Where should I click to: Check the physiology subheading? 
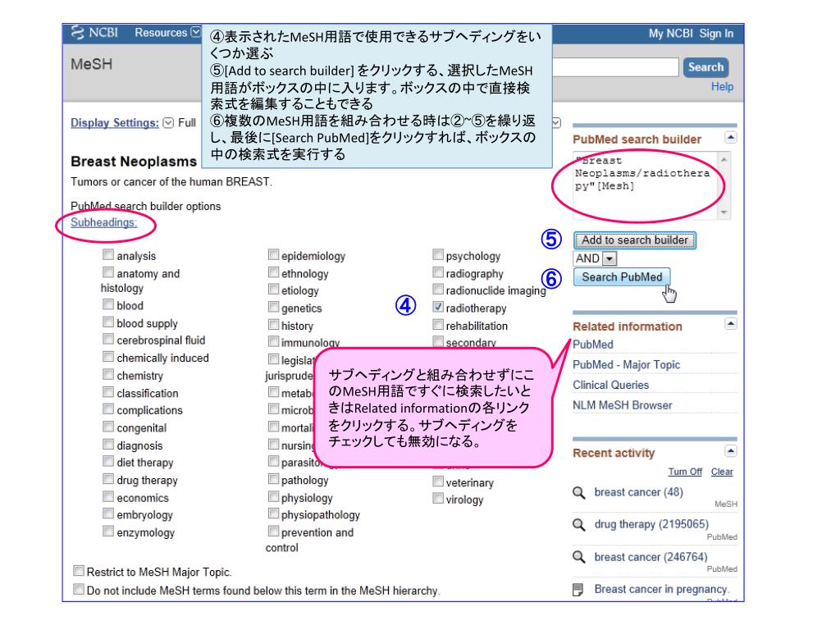click(x=274, y=496)
